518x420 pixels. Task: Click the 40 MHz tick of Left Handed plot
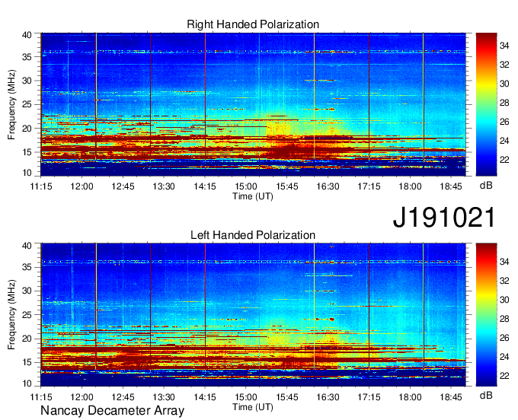point(27,246)
